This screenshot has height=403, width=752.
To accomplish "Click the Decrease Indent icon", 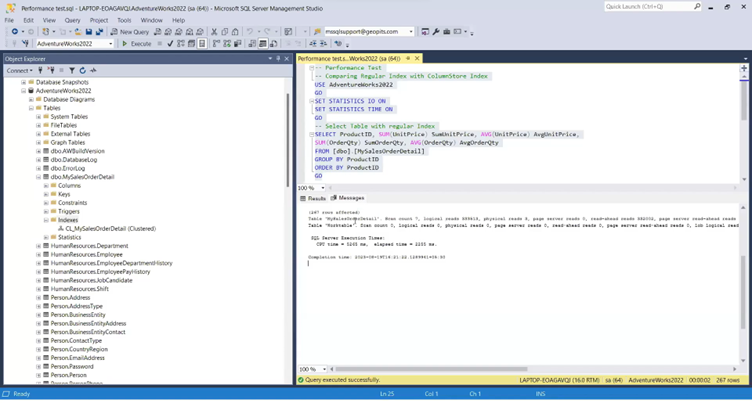I will pos(313,44).
